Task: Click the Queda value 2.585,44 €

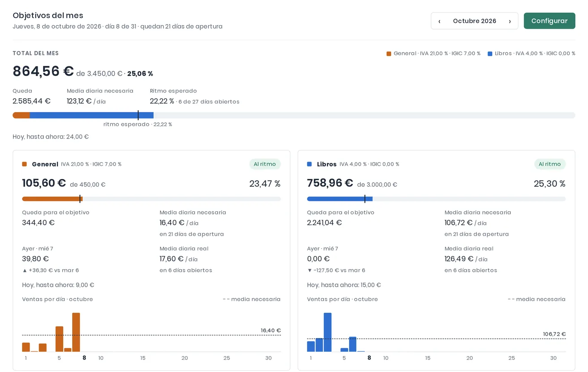Action: 31,101
